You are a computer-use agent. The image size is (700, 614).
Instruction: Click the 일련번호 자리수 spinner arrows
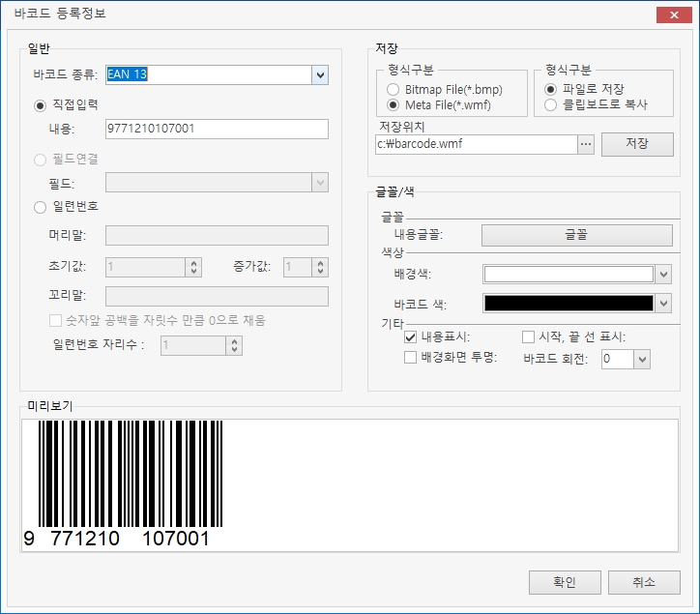click(x=234, y=345)
